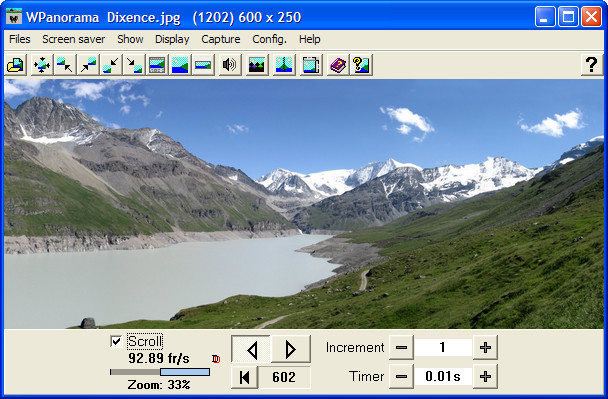Click the scroll right arrow button

291,349
